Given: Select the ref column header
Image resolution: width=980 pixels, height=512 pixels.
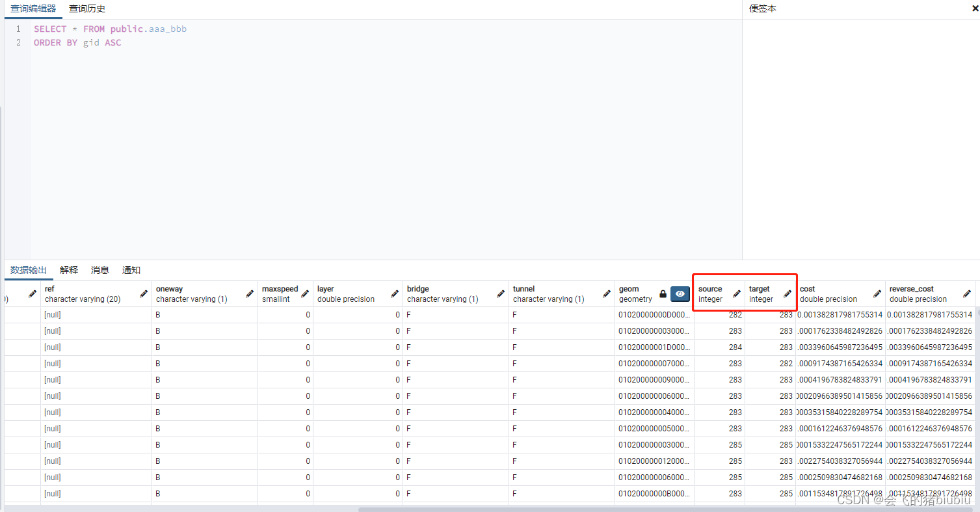Looking at the screenshot, I should coord(96,294).
